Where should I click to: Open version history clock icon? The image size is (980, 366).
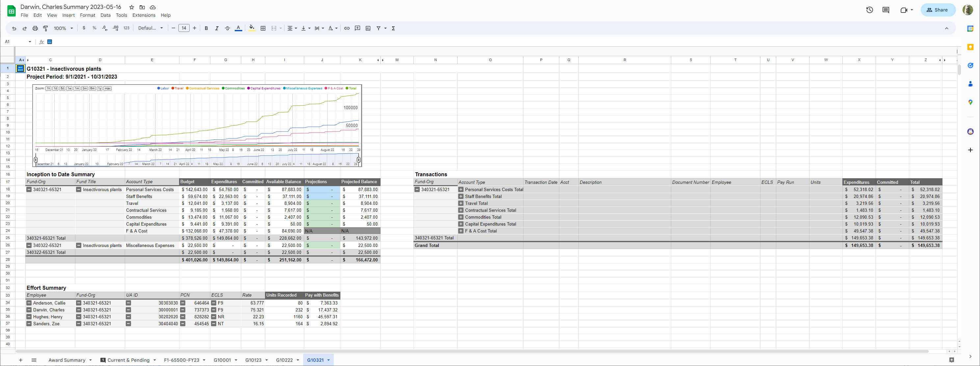point(869,10)
